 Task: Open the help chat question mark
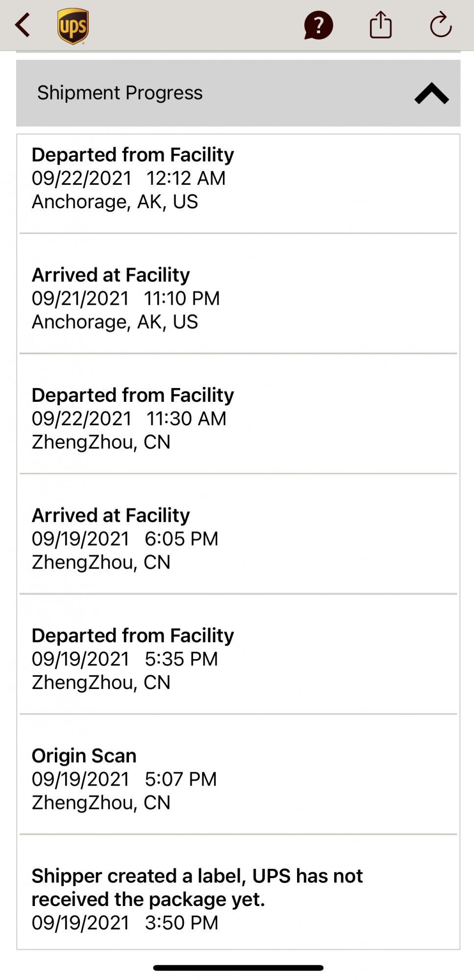pyautogui.click(x=318, y=25)
